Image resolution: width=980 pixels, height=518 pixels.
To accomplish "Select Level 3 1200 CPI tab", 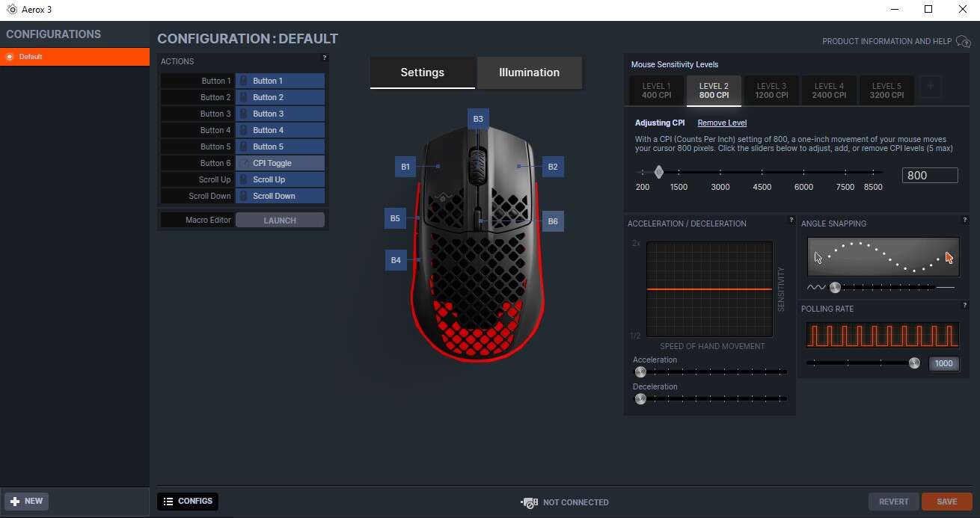I will tap(771, 90).
